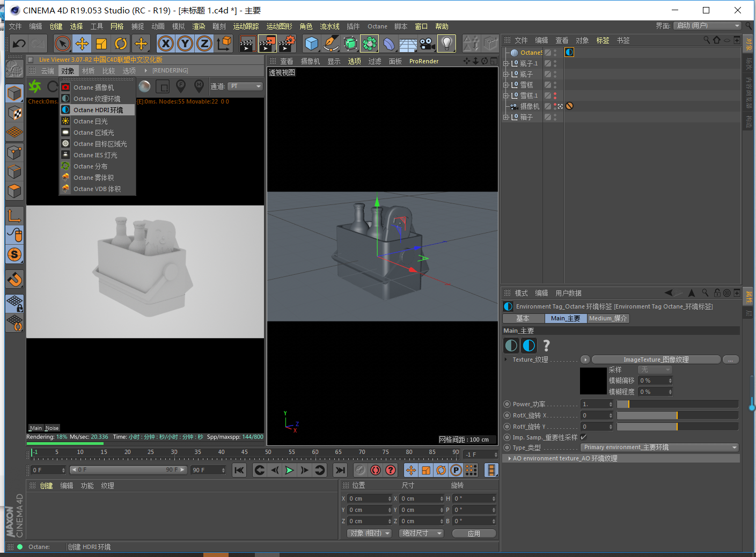Toggle Imp. Samp. importance sampling checkbox
Screen dimensions: 756x557
(584, 437)
